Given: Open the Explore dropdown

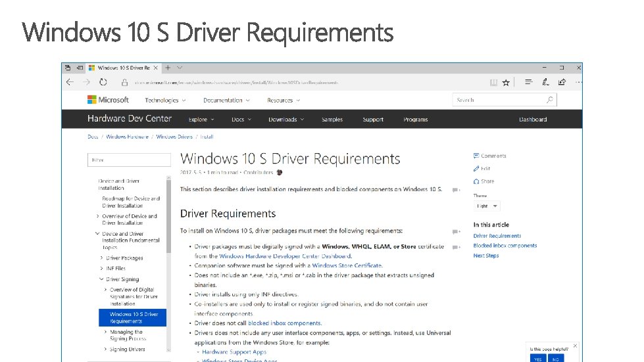Looking at the screenshot, I should (x=201, y=120).
